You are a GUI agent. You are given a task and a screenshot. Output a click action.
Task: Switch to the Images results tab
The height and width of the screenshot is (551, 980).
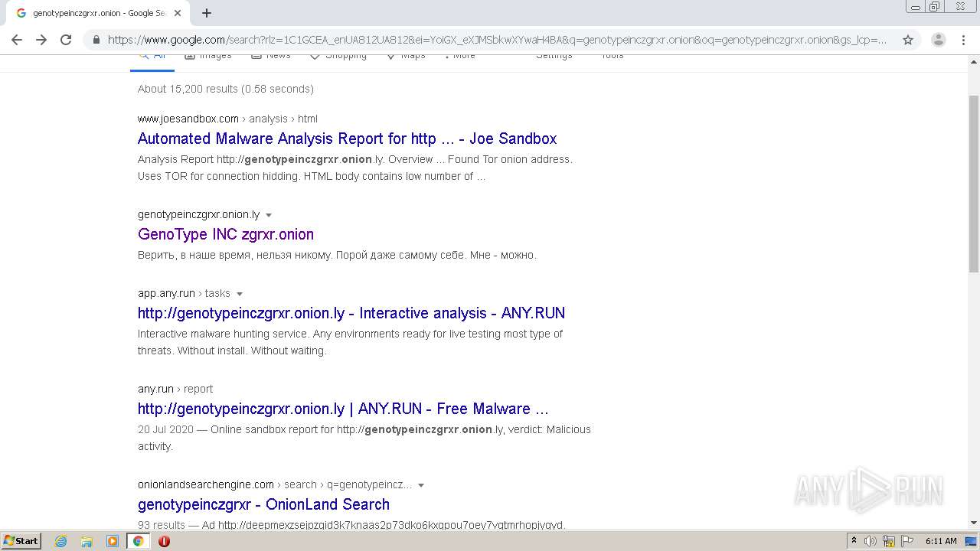point(208,57)
